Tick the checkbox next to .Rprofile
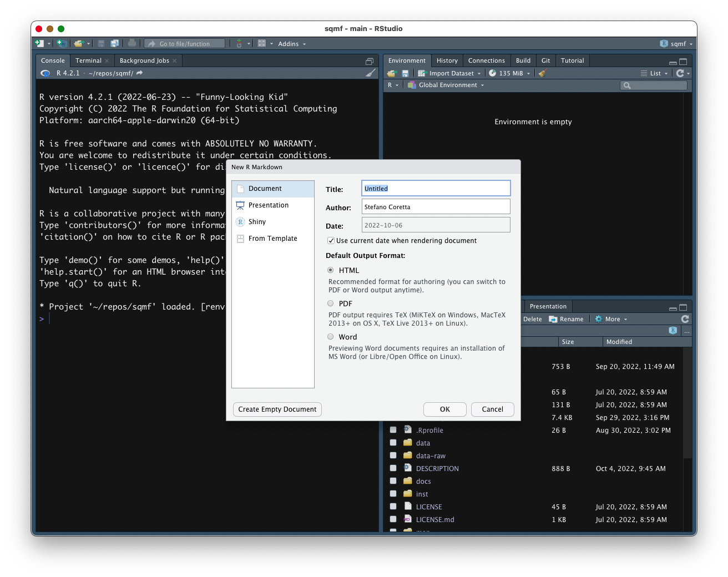Viewport: 728px width, 577px height. click(x=393, y=430)
